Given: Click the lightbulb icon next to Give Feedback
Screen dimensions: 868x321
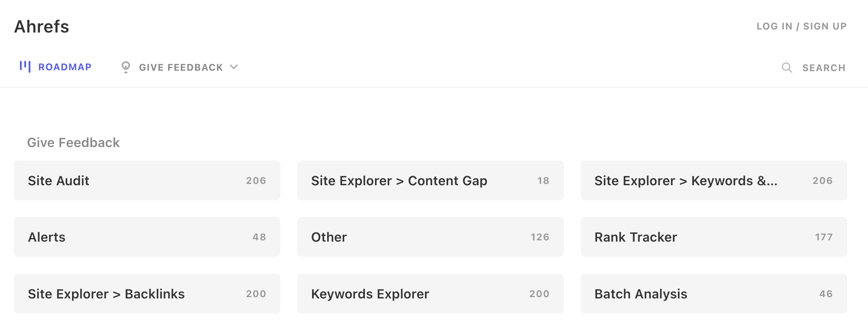Looking at the screenshot, I should coord(126,67).
